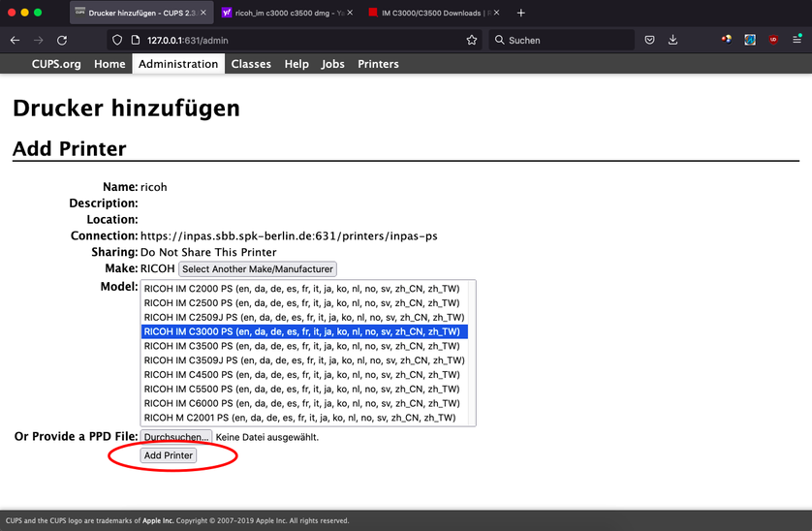Select RICOH IM C2509J PS model
This screenshot has width=812, height=531.
pos(304,317)
